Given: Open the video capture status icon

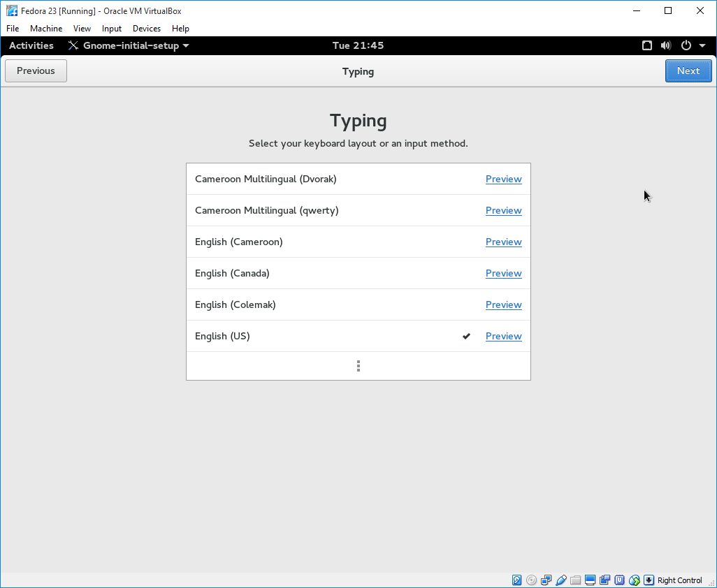Looking at the screenshot, I should [605, 580].
